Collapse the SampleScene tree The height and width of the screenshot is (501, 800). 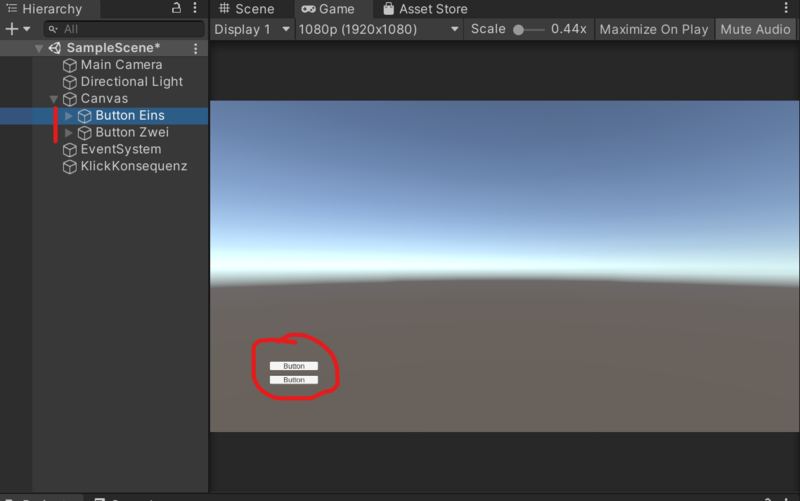39,48
